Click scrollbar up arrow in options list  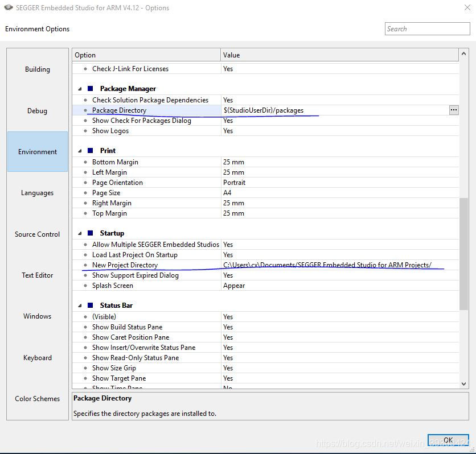(463, 53)
